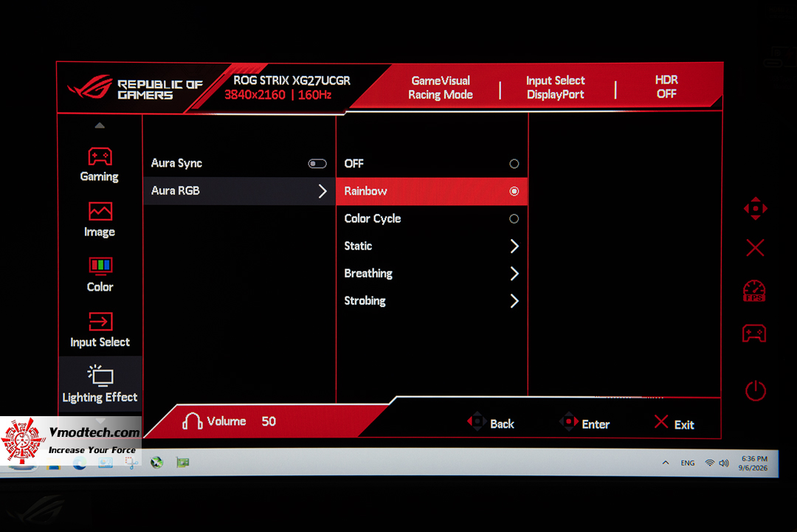
Task: Click the Exit label
Action: point(683,425)
